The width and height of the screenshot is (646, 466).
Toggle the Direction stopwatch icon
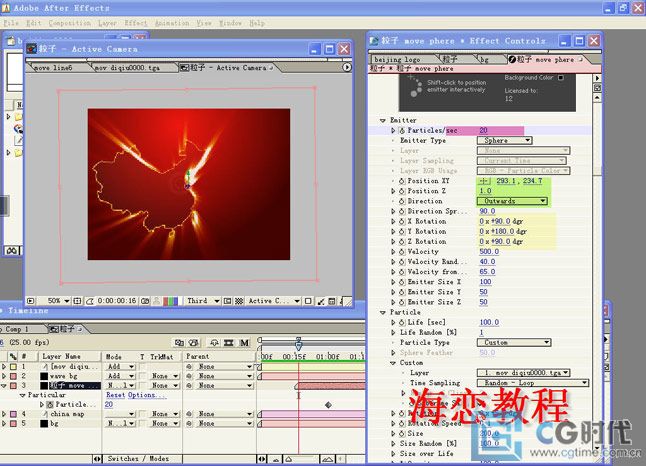click(x=402, y=201)
